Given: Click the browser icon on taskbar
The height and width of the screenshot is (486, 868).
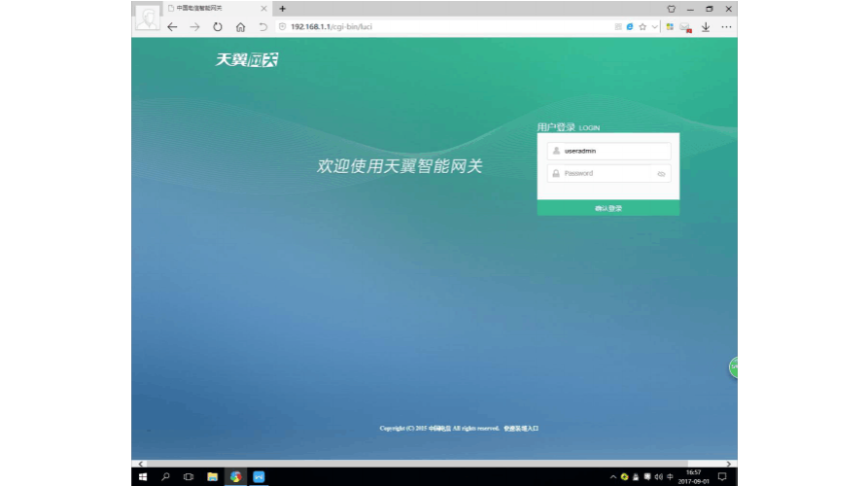Looking at the screenshot, I should [x=236, y=476].
